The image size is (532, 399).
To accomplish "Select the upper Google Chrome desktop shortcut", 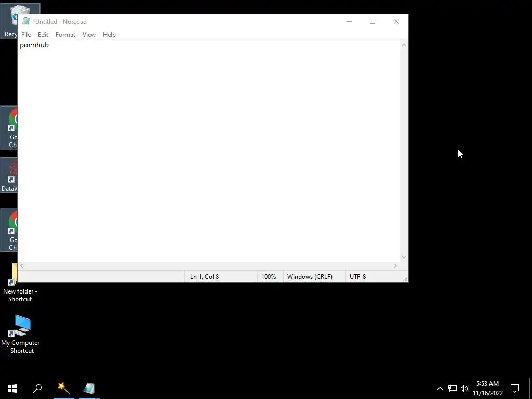I will coord(9,128).
